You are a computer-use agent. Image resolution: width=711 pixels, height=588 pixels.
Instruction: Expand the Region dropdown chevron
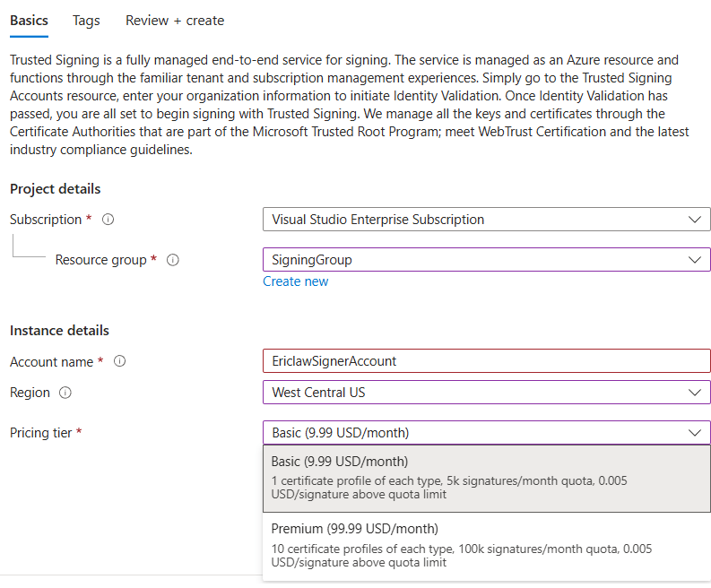(x=694, y=393)
